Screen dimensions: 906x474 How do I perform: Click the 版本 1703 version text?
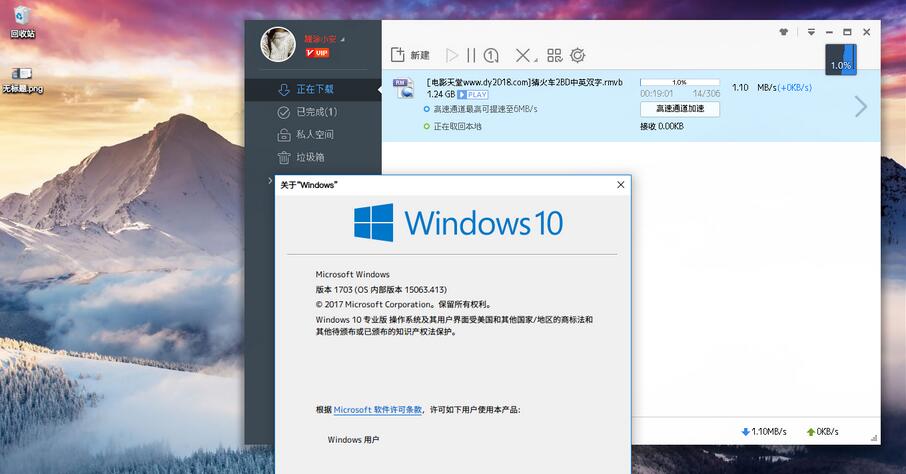point(381,289)
